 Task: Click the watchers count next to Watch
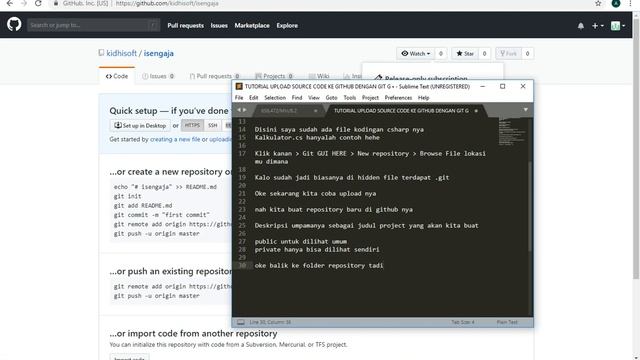440,53
